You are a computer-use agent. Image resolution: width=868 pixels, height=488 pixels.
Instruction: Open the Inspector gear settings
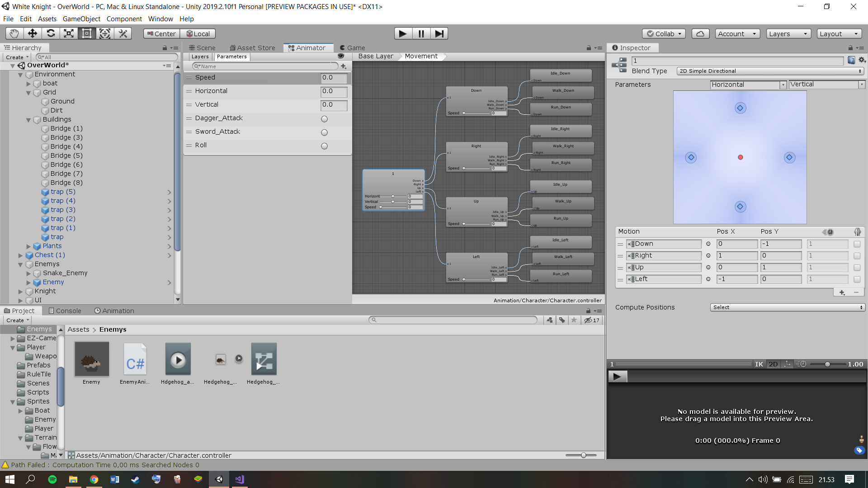(x=862, y=60)
